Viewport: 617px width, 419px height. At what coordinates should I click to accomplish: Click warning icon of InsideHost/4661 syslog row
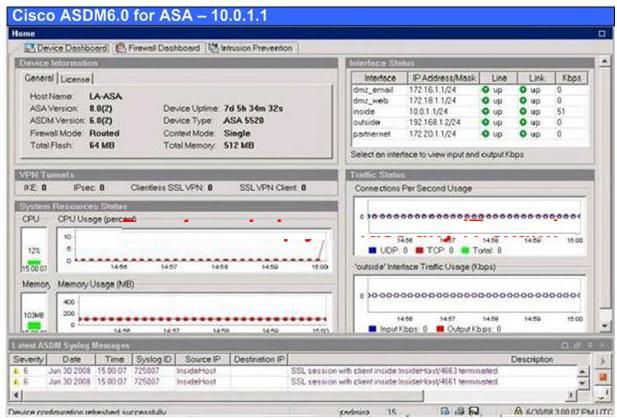tap(16, 382)
